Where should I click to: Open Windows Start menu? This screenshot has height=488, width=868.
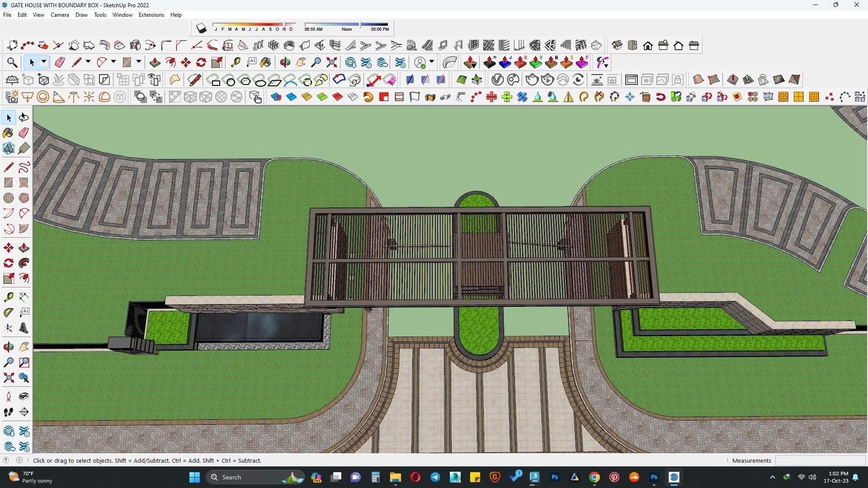[194, 477]
